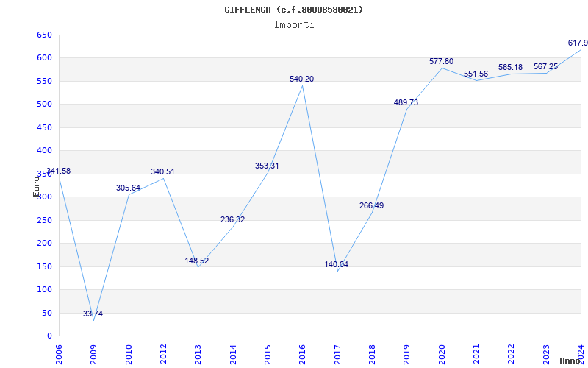The image size is (588, 368).
Task: Click the 150 y-axis tick label
Action: click(x=44, y=266)
